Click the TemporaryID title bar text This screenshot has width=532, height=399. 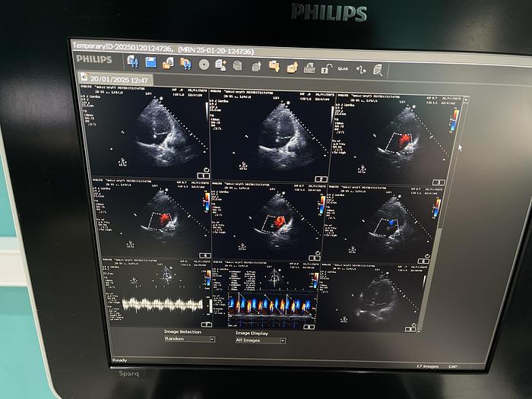click(x=163, y=49)
